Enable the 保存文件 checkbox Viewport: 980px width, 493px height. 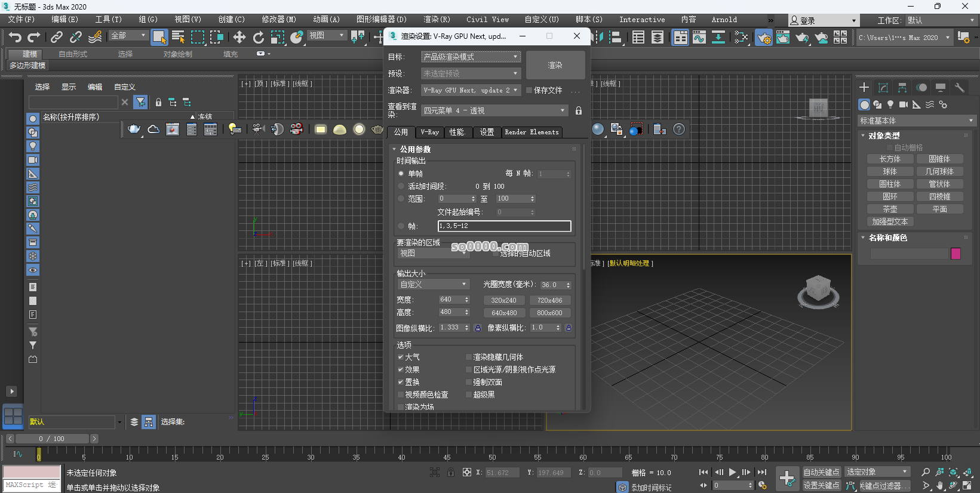[x=529, y=91]
